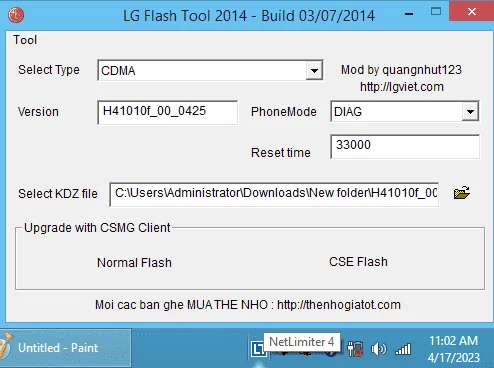Click the 'Select Type' label
Screen dimensions: 494x368
click(x=49, y=70)
